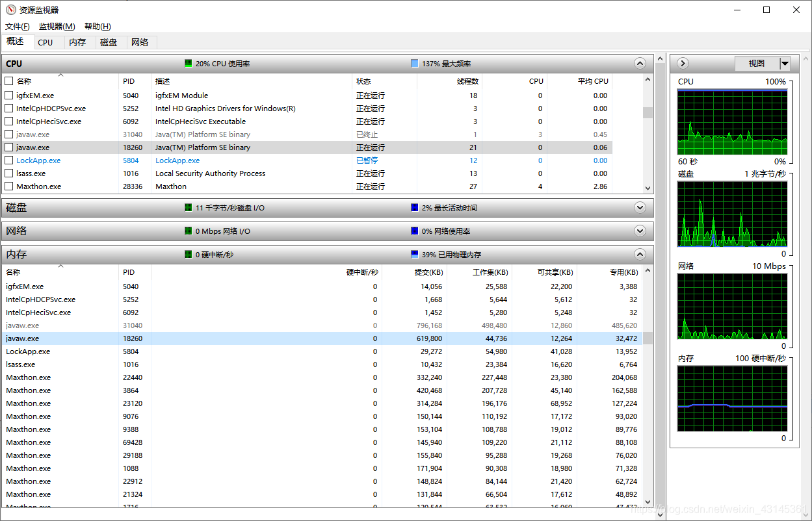Image resolution: width=812 pixels, height=521 pixels.
Task: Click CPU list scrollbar down arrow
Action: pos(648,188)
